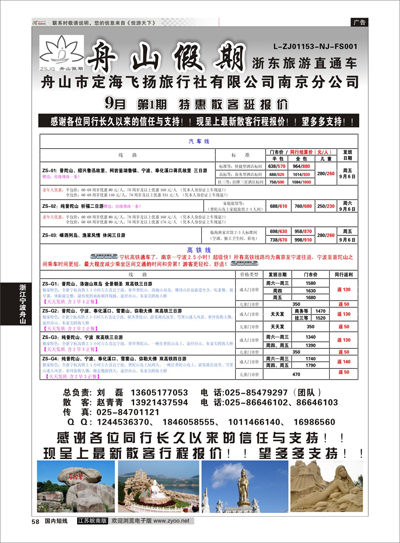
Task: Click the 1790 price in ZS-G4
Action: click(x=311, y=365)
